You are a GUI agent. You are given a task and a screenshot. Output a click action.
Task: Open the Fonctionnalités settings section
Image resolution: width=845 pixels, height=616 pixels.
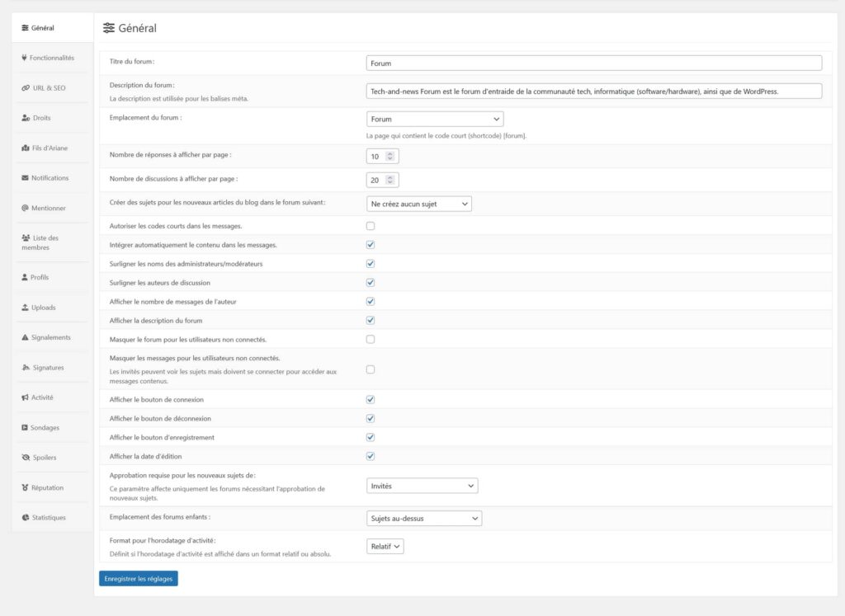point(50,58)
